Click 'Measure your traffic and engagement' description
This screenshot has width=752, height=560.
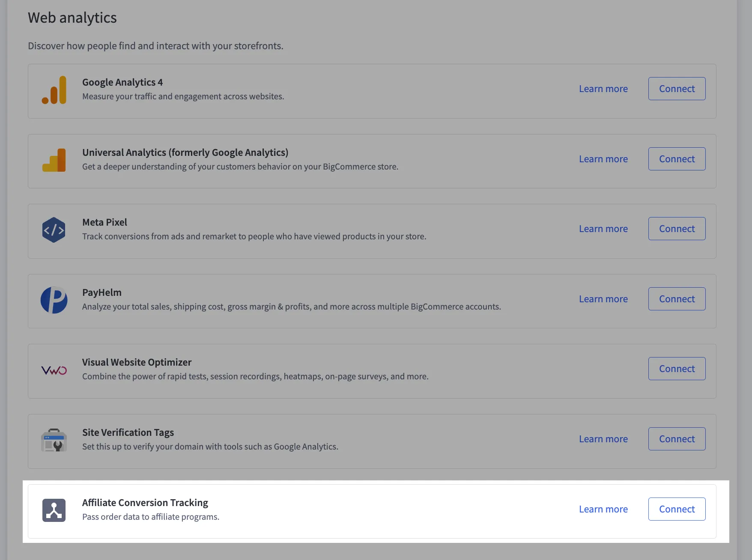tap(183, 96)
